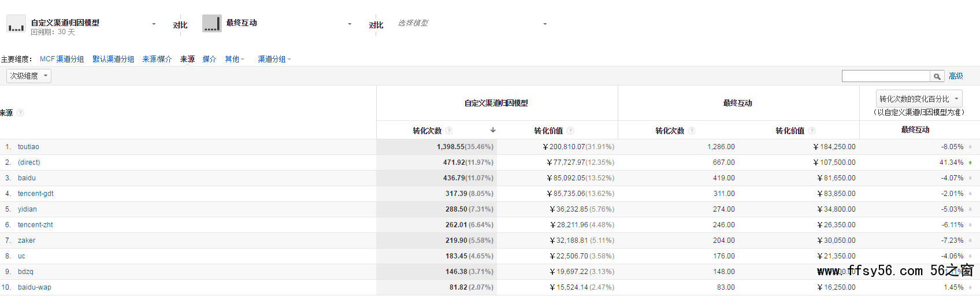980x296 pixels.
Task: Open the zaker source link
Action: [x=27, y=240]
